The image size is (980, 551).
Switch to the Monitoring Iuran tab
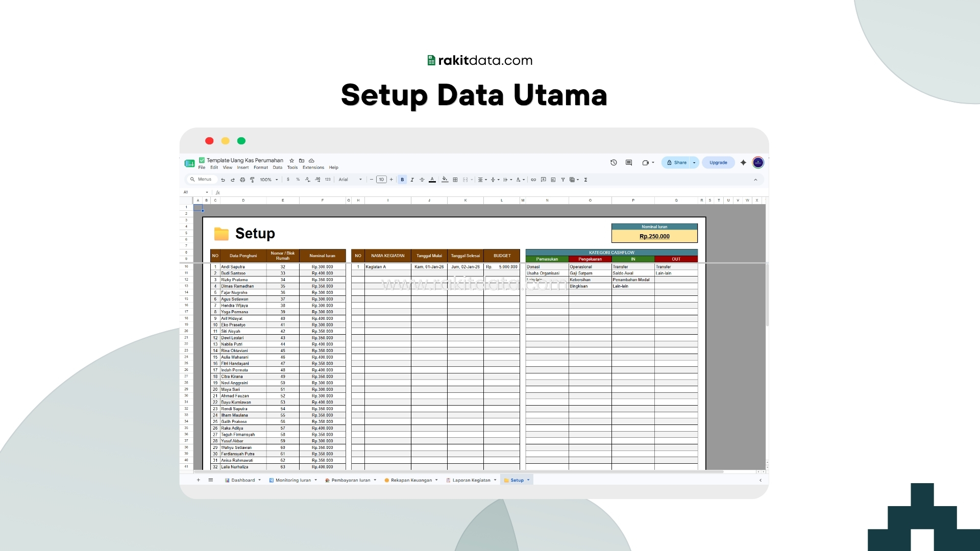(293, 480)
